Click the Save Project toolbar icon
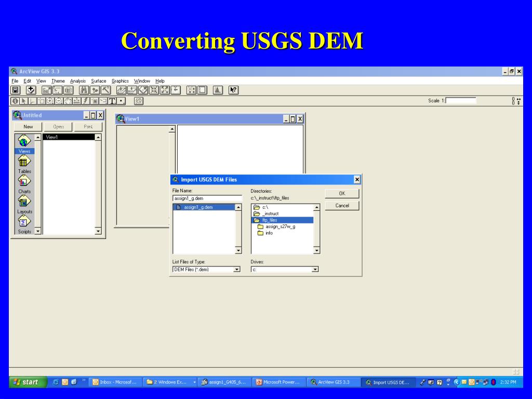 [x=15, y=90]
